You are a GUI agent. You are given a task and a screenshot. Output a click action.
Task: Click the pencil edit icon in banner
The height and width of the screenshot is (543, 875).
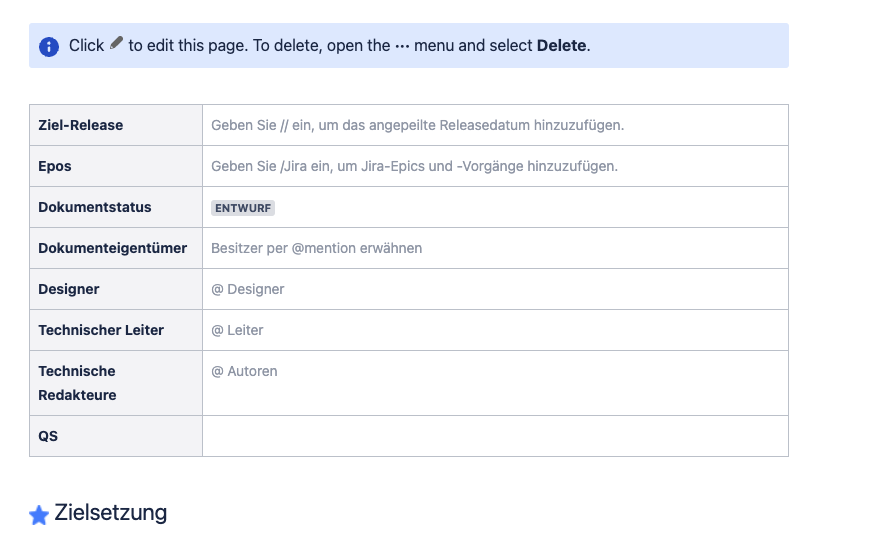tap(116, 43)
